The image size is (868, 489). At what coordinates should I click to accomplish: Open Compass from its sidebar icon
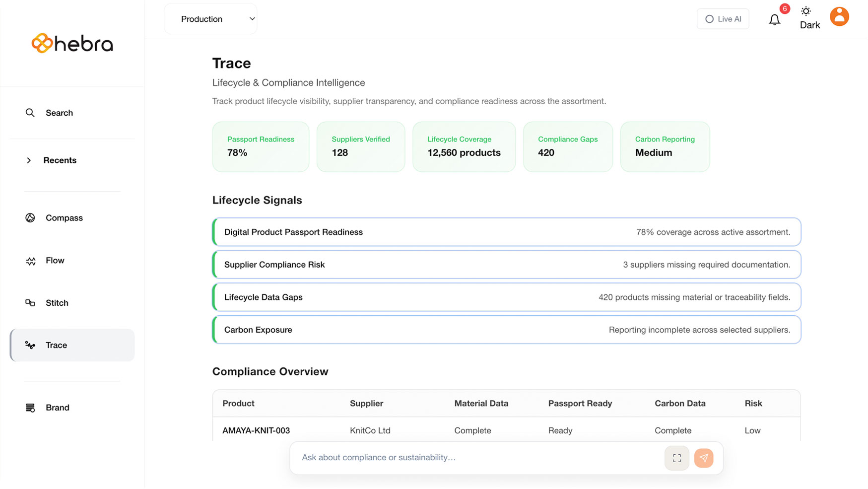point(30,217)
